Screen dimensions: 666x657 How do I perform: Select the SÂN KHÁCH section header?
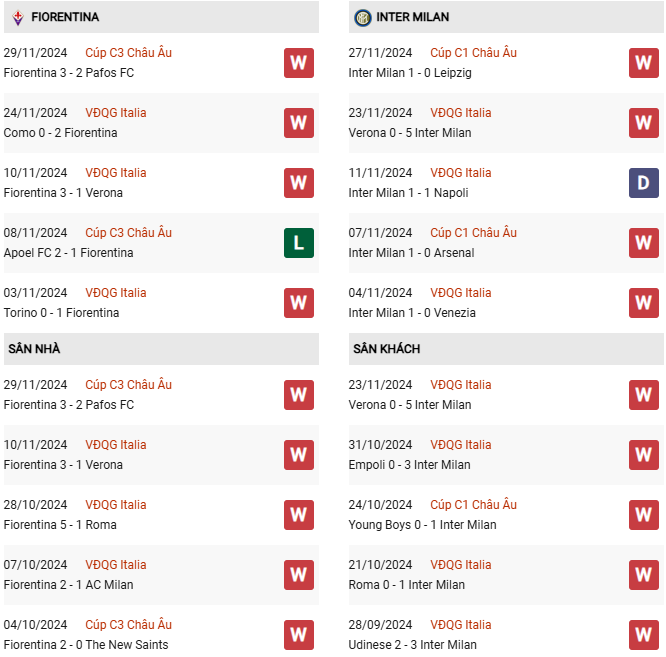click(506, 349)
